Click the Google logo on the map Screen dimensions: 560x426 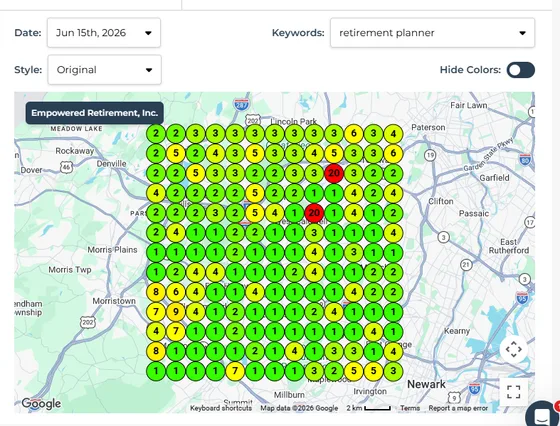coord(41,404)
